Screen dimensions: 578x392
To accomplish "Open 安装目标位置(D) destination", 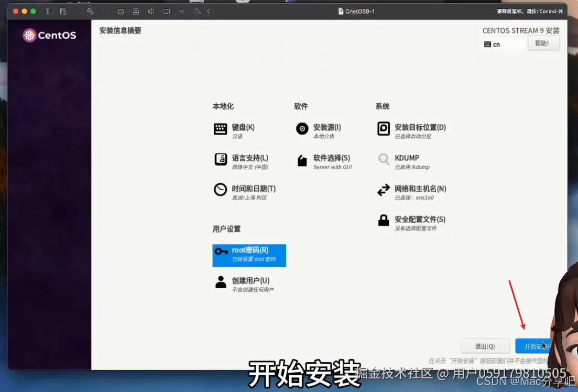I will (x=411, y=131).
